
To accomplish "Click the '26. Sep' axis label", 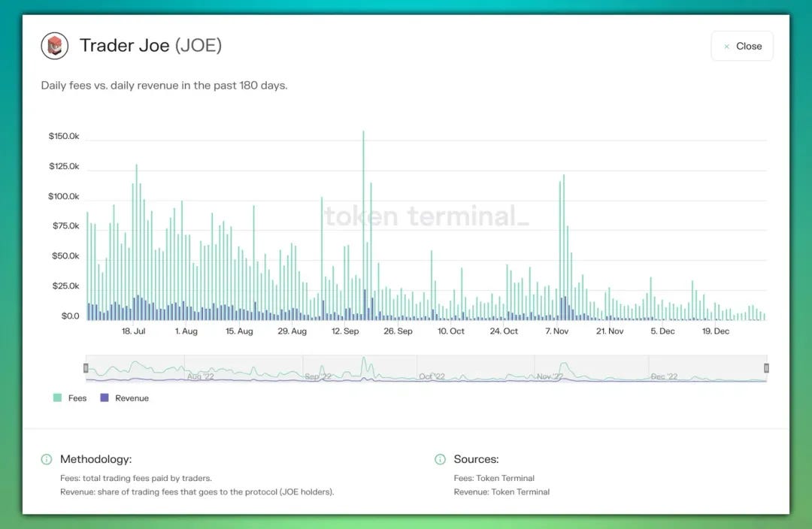I will pos(398,331).
